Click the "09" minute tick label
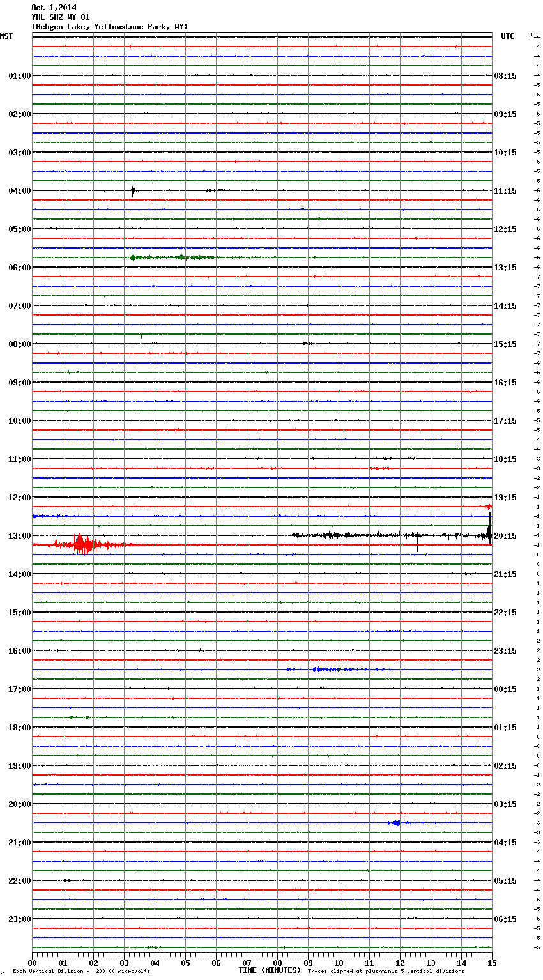Image resolution: width=543 pixels, height=980 pixels. click(x=308, y=963)
